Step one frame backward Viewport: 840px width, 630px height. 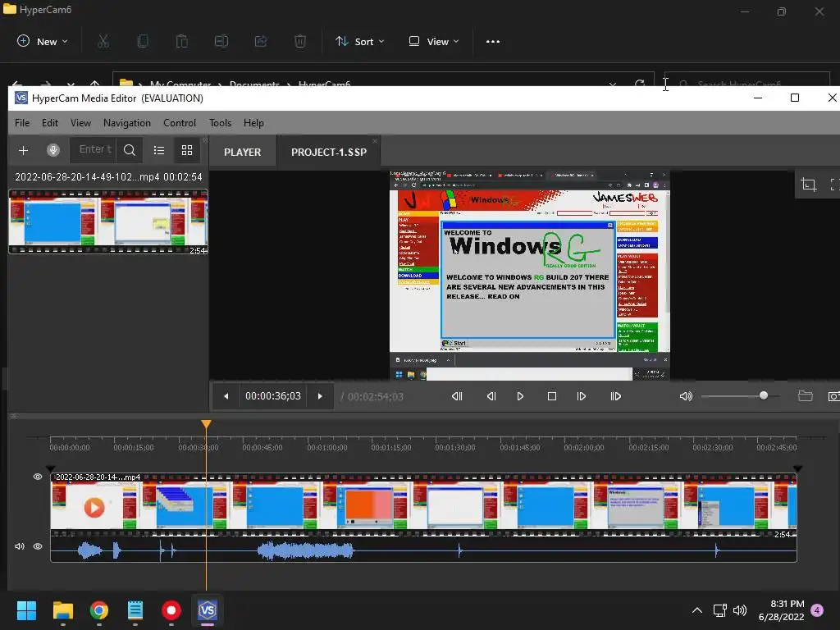click(x=491, y=396)
